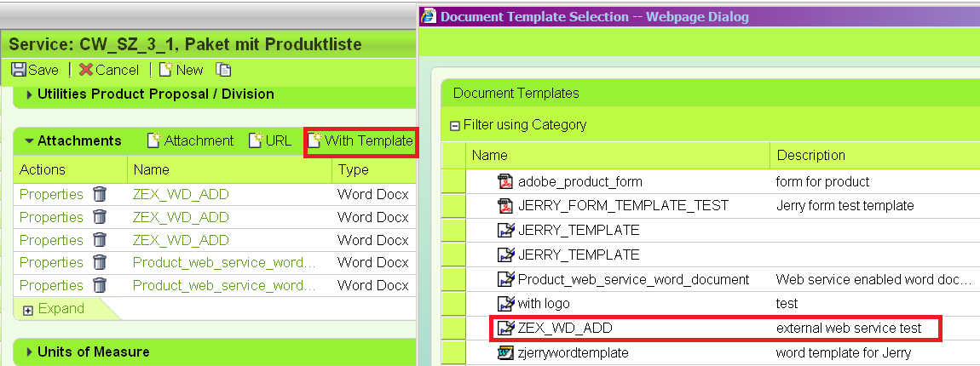Click the New button label
The height and width of the screenshot is (366, 980).
tap(189, 70)
